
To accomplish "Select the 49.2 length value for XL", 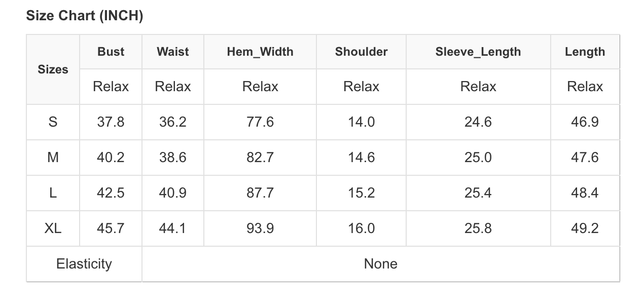I will [585, 228].
